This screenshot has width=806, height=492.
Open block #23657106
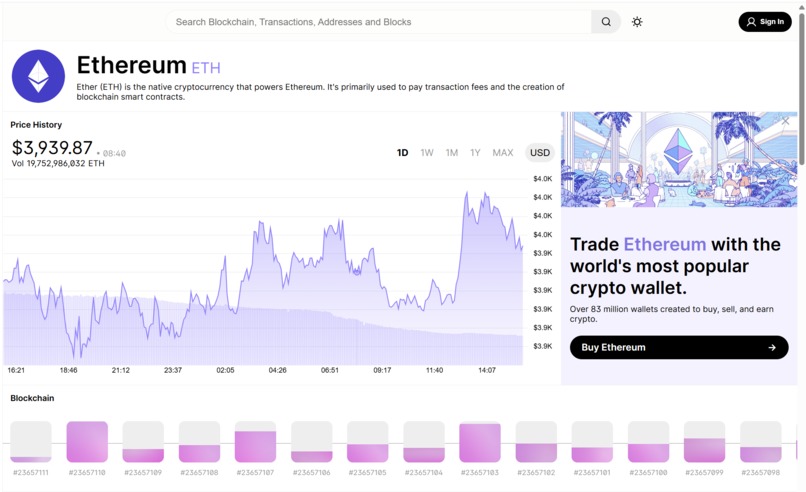pos(312,442)
